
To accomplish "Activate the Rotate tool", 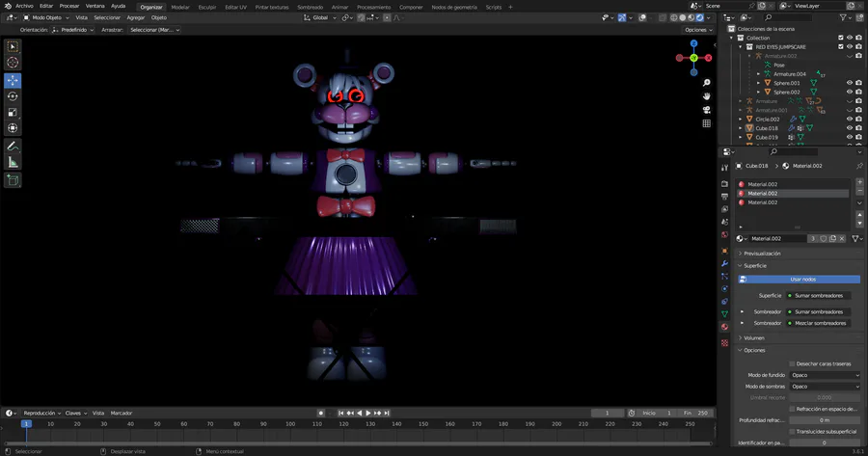I will [13, 96].
